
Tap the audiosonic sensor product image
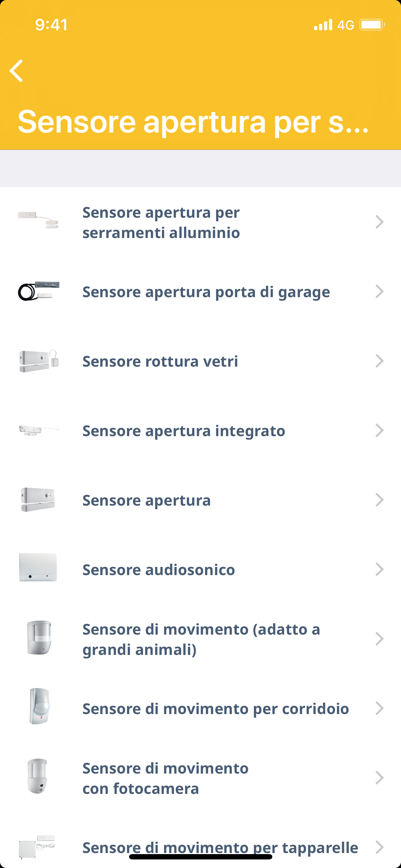pyautogui.click(x=38, y=567)
